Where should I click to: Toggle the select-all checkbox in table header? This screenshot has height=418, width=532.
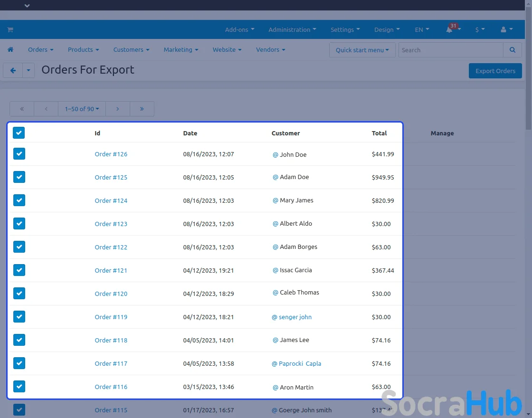[x=19, y=133]
